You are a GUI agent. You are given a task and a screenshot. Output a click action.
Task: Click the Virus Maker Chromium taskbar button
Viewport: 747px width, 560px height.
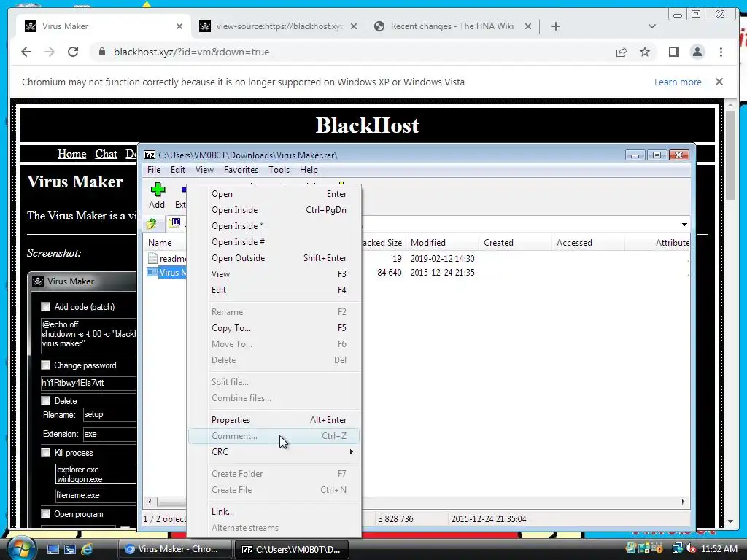(x=174, y=549)
